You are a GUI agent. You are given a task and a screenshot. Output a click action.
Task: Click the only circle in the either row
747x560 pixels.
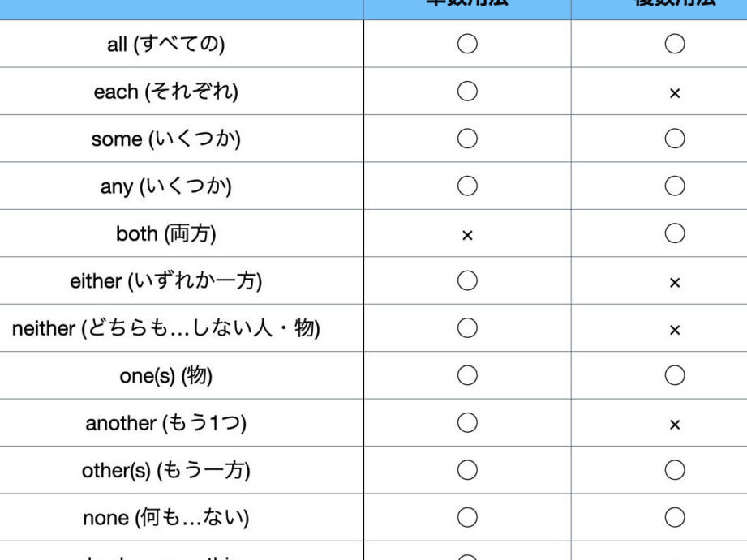click(x=467, y=280)
